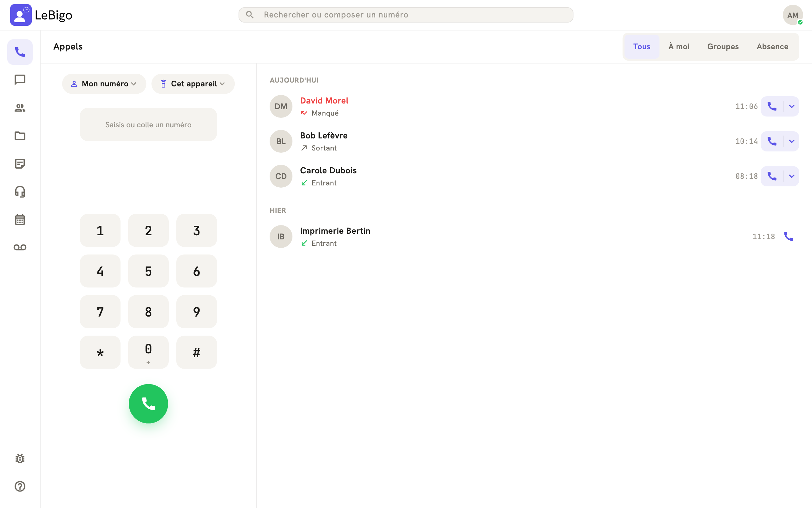Open the calendar icon in sidebar
The height and width of the screenshot is (508, 812).
(20, 219)
